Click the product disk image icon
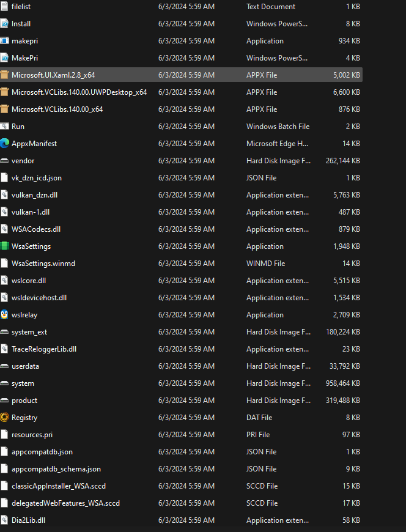Screen dimensions: 406x532 (x=4, y=401)
